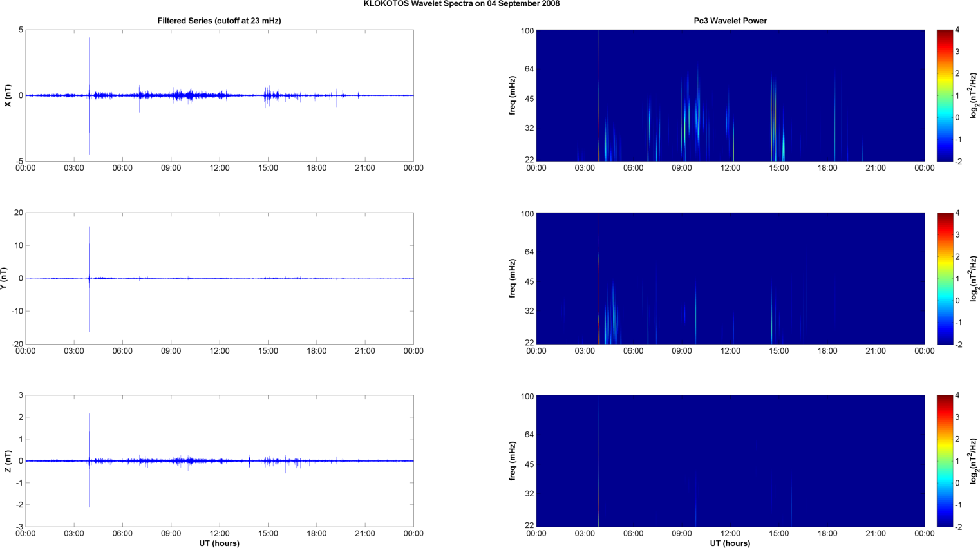980x548 pixels.
Task: Click the log2(nT²/Hz) label beside bottom colorbar
Action: [974, 461]
